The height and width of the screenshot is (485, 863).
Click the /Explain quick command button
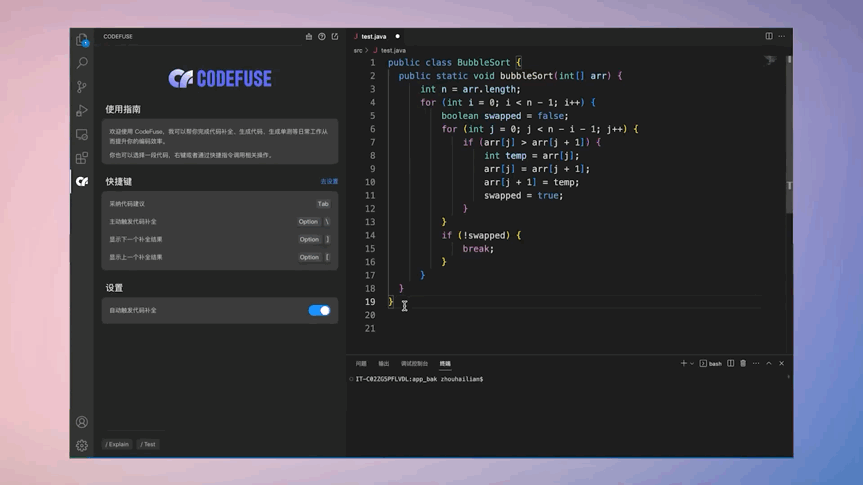pyautogui.click(x=117, y=444)
